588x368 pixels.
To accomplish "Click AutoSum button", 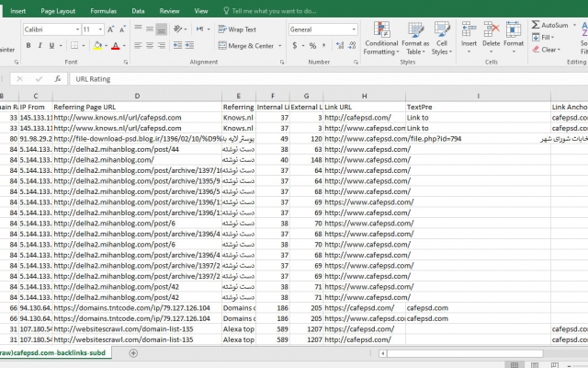I will 550,25.
